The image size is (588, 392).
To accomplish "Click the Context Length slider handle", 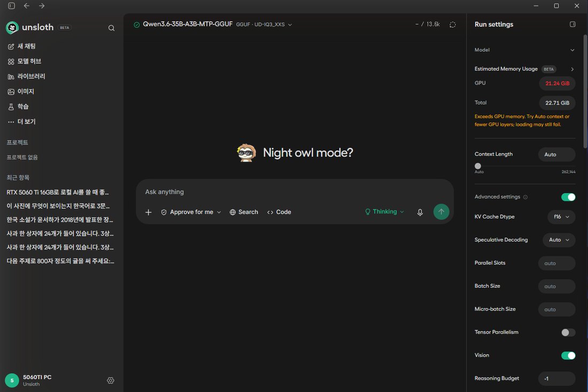I will 478,166.
